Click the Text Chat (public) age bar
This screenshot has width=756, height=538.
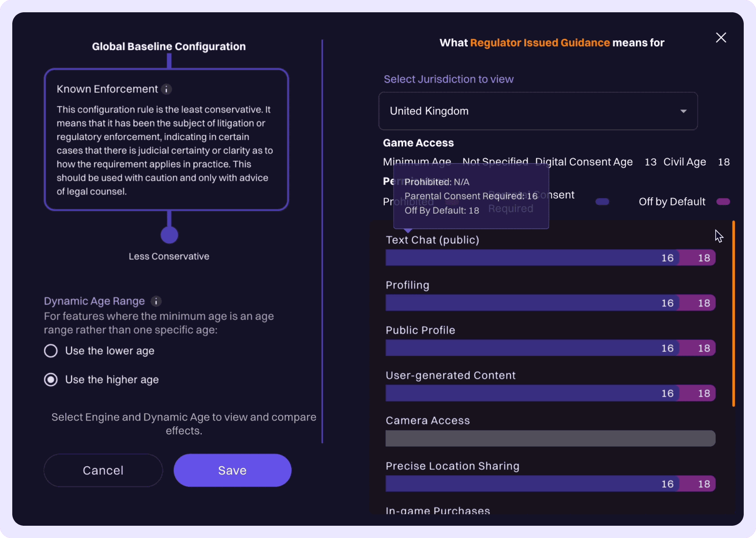pos(550,258)
